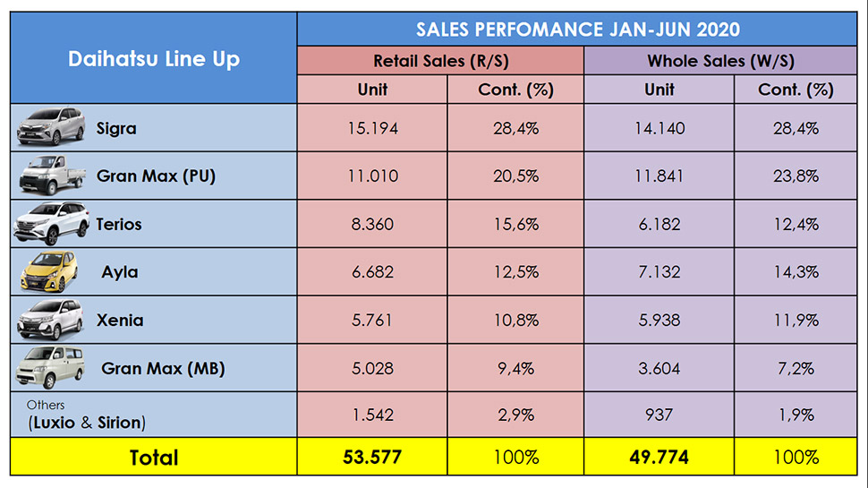
Task: Click the Whole Sales (W/S) column header
Action: pos(720,61)
